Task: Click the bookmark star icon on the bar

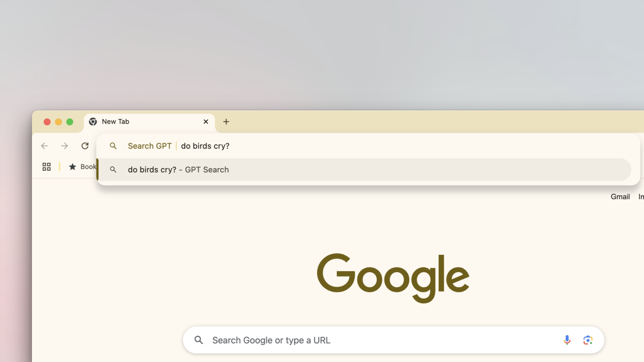Action: point(72,167)
